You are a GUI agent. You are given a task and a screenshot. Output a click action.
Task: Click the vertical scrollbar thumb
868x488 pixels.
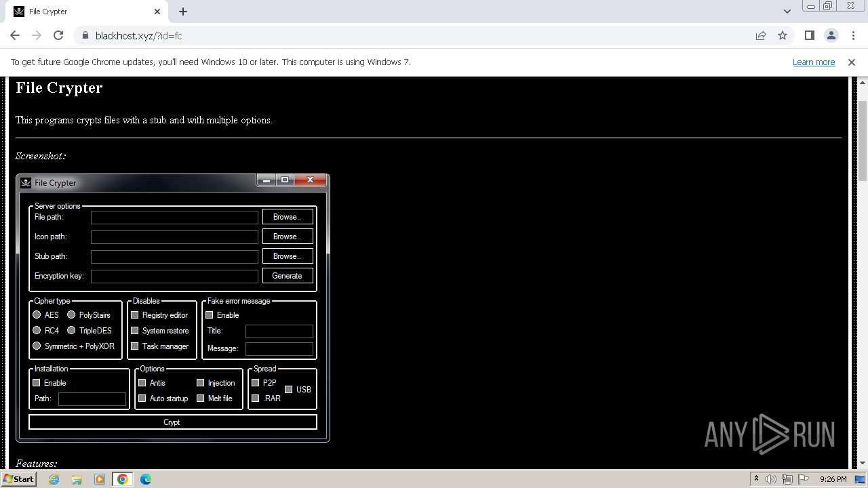pos(863,140)
